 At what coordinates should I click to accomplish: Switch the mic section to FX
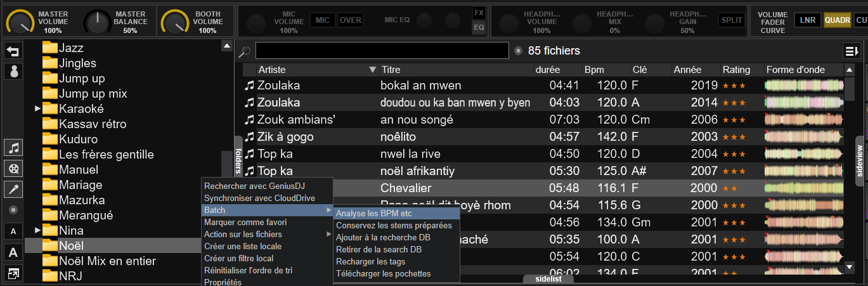(x=479, y=12)
